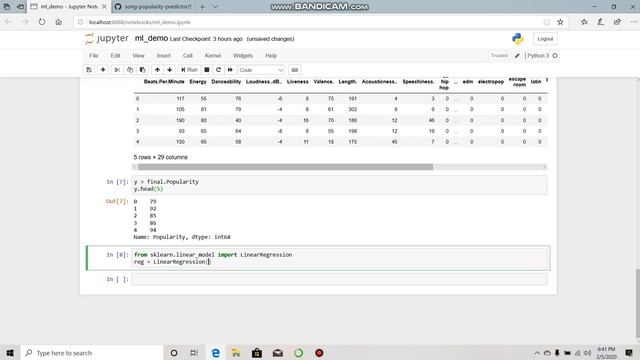Open Microsoft Edge from taskbar
Image resolution: width=640 pixels, height=360 pixels.
(216, 353)
